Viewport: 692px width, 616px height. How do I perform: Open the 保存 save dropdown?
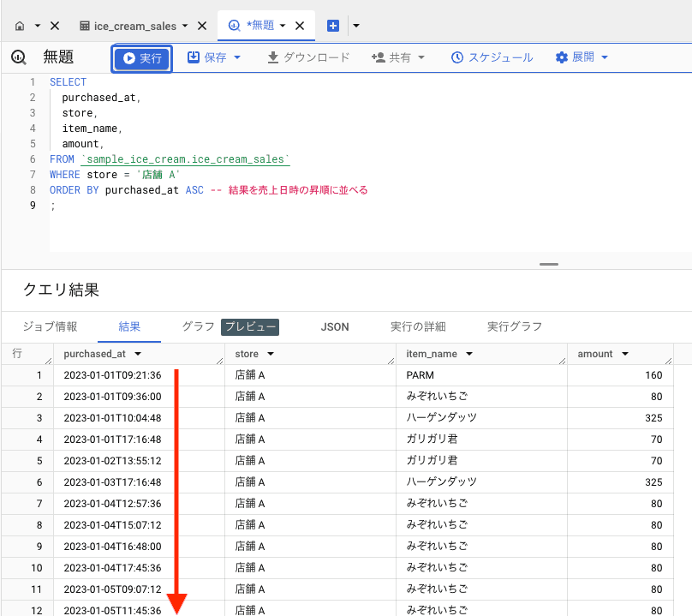click(214, 57)
